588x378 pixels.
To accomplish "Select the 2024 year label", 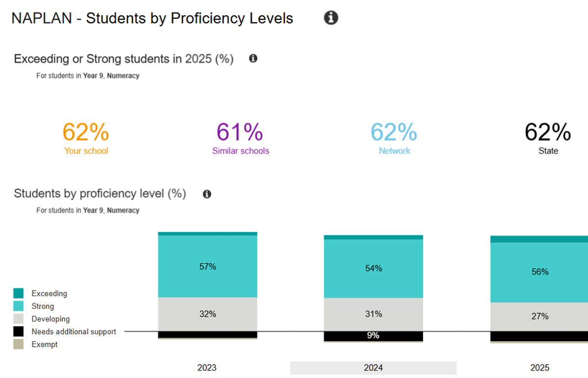I will (373, 368).
